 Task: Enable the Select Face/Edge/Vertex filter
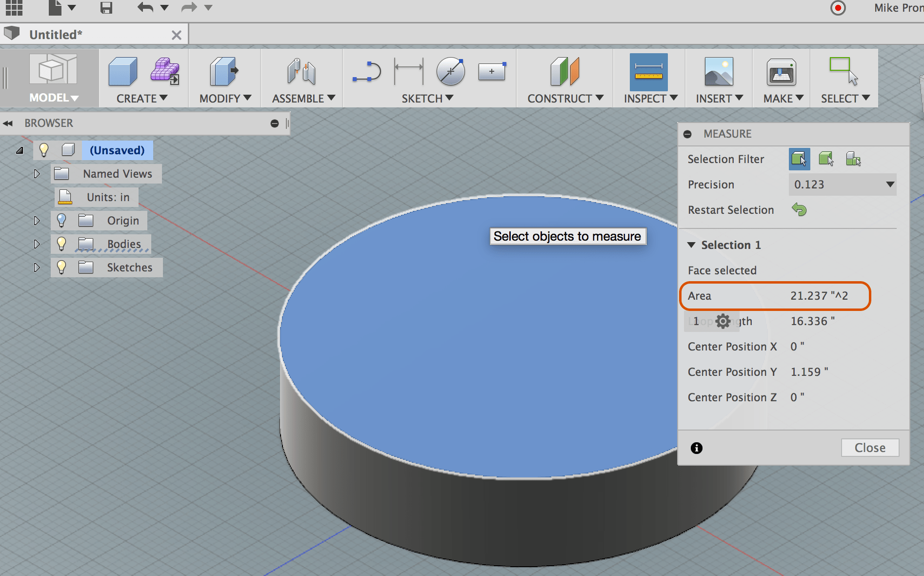click(800, 159)
